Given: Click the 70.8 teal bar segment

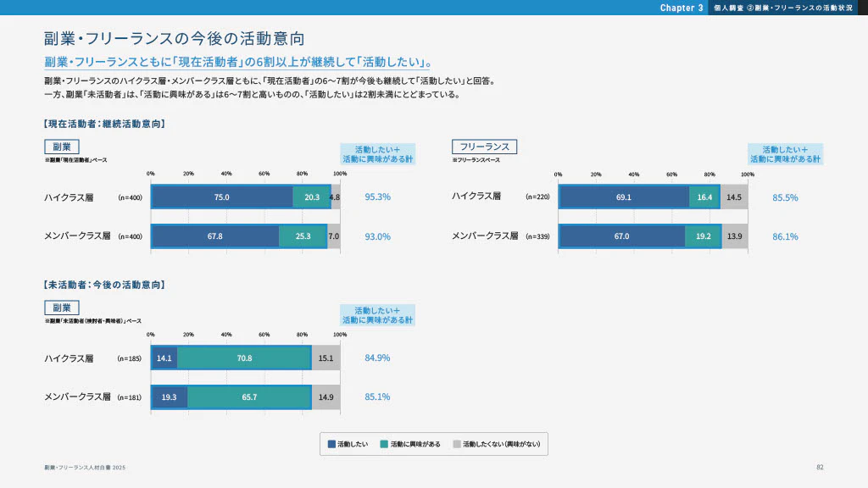Looking at the screenshot, I should (245, 358).
